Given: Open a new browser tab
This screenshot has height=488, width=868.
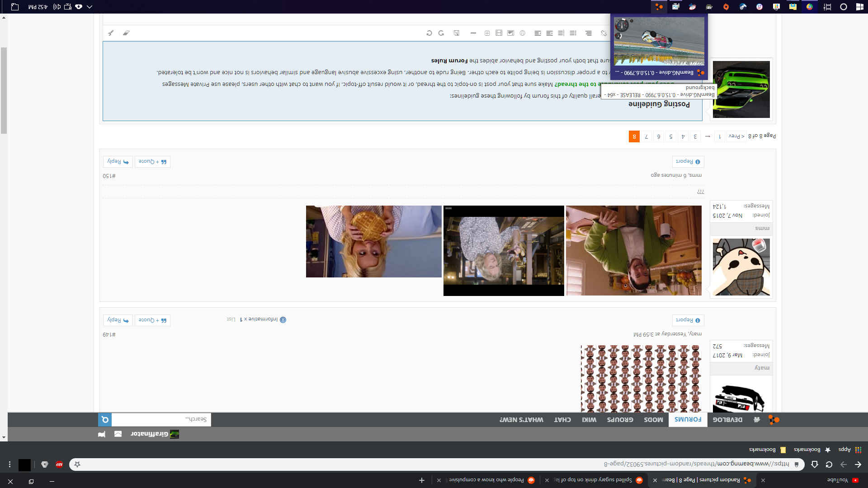Looking at the screenshot, I should pos(422,480).
